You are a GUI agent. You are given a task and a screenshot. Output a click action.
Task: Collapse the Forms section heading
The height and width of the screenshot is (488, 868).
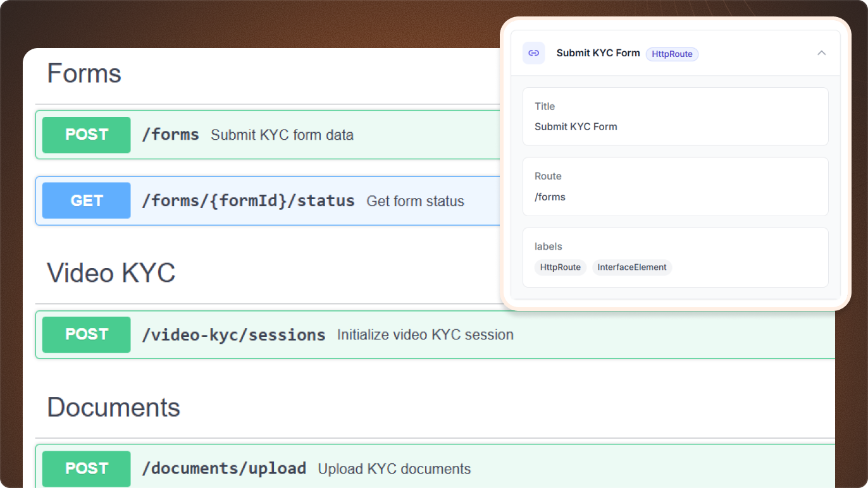click(84, 74)
